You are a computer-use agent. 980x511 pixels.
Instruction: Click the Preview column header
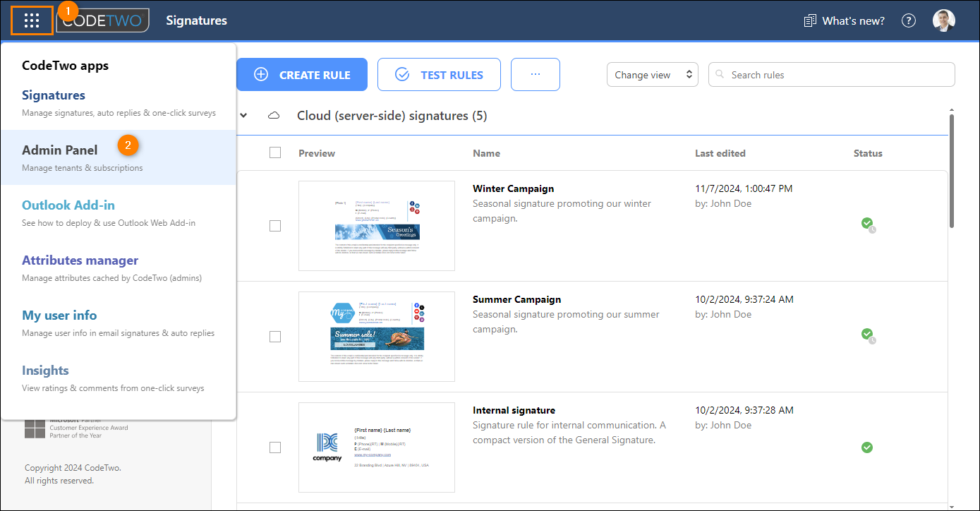(x=317, y=153)
